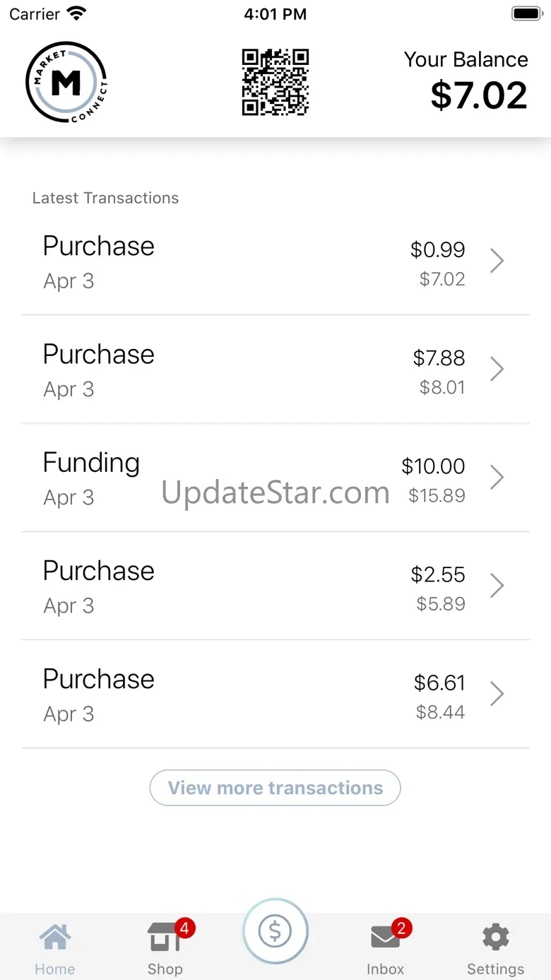Tap the center dollar sign button
551x980 pixels.
point(275,932)
